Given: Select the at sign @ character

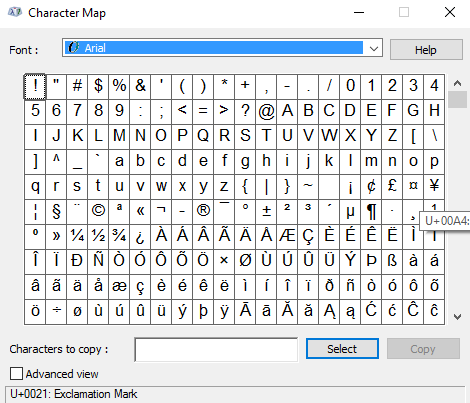Looking at the screenshot, I should pos(266,112).
